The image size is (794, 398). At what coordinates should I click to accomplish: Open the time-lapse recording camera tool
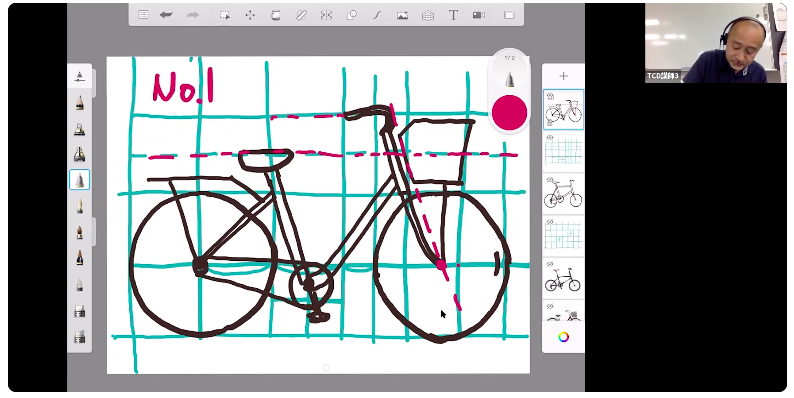click(x=479, y=15)
